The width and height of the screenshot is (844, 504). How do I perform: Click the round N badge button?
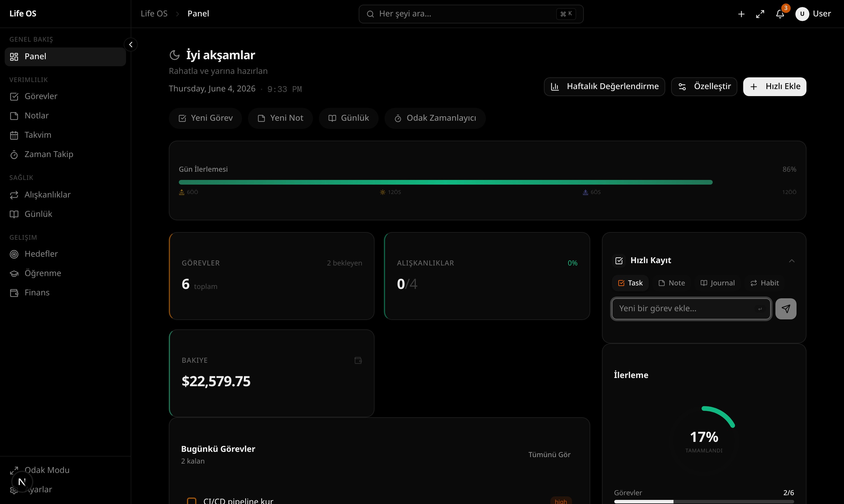point(22,482)
